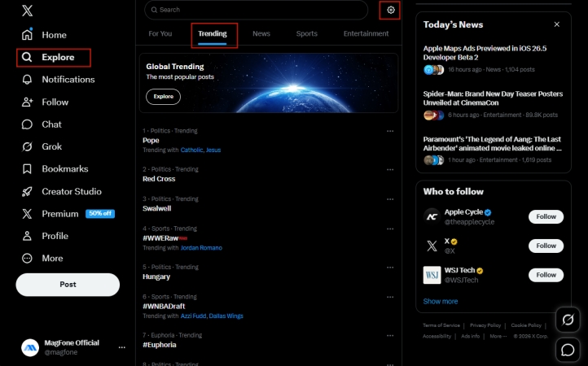Open the #WNBADraft trending topic

click(164, 307)
